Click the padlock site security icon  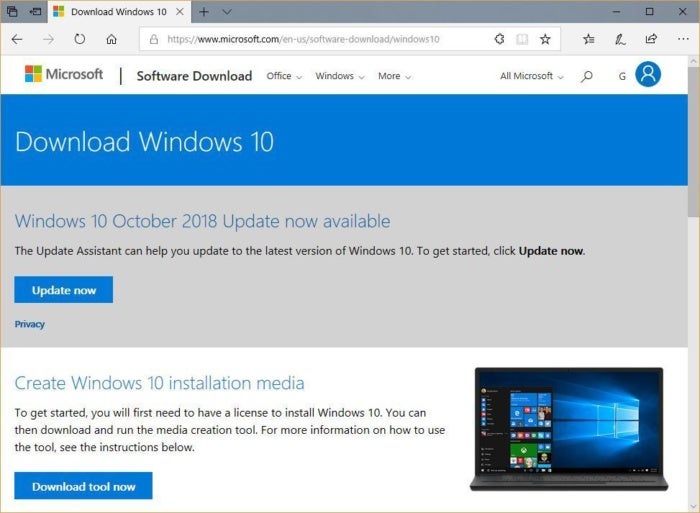click(154, 39)
